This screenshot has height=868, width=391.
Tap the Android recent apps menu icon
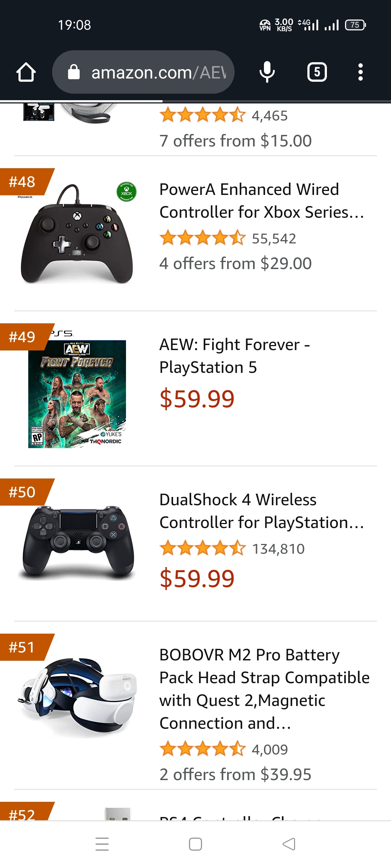point(102,844)
